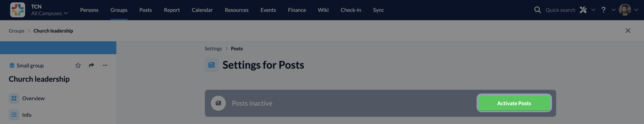Close the Church leadership panel

(x=628, y=31)
